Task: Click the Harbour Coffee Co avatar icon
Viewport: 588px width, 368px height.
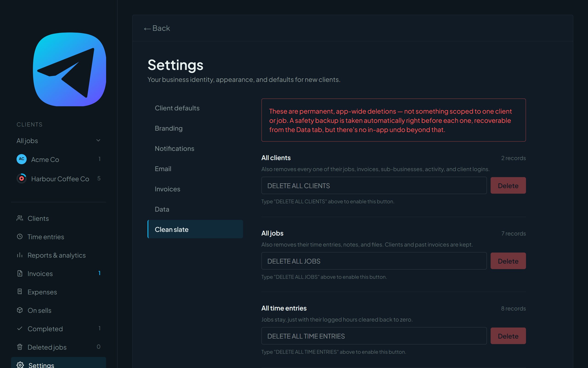Action: [x=22, y=179]
